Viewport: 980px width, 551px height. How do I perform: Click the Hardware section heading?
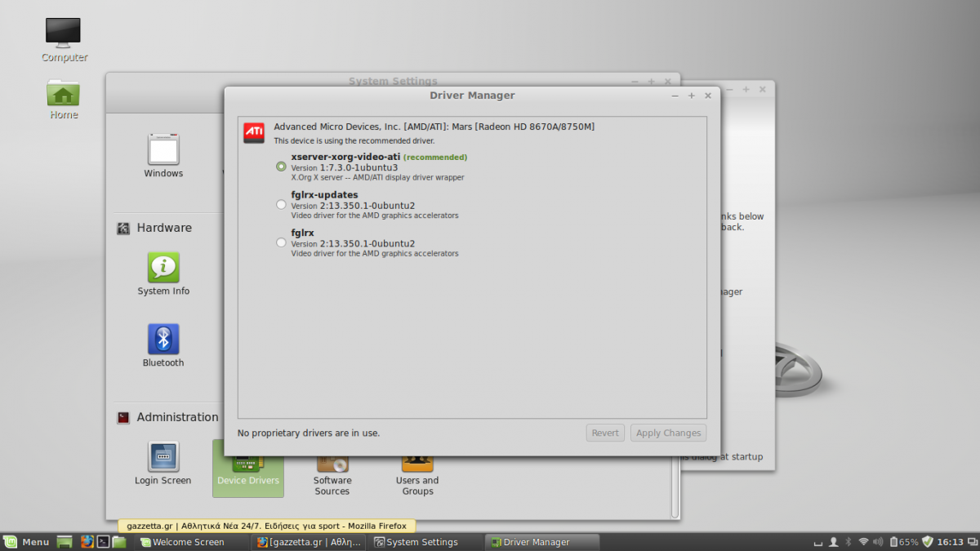click(x=164, y=228)
